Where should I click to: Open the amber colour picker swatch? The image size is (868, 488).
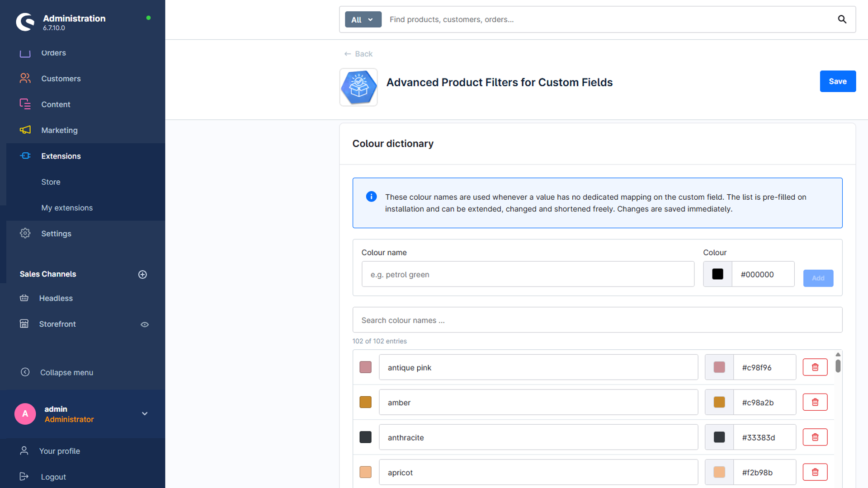pos(719,402)
